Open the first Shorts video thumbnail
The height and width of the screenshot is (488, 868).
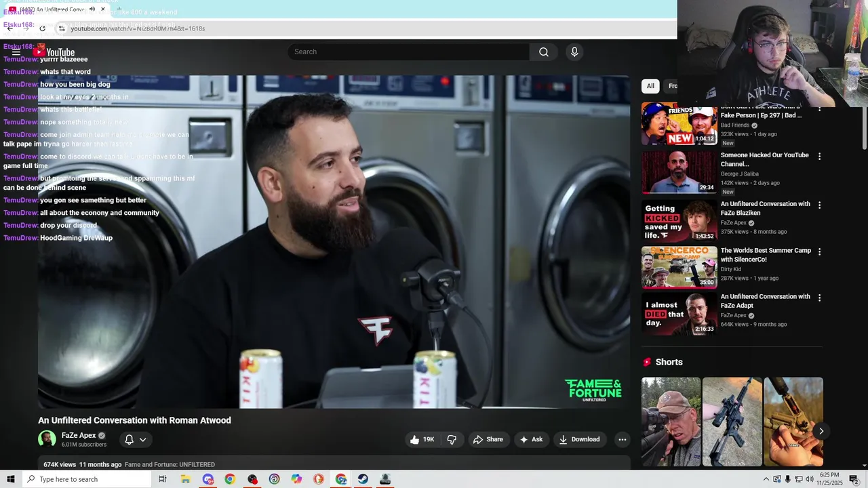671,422
